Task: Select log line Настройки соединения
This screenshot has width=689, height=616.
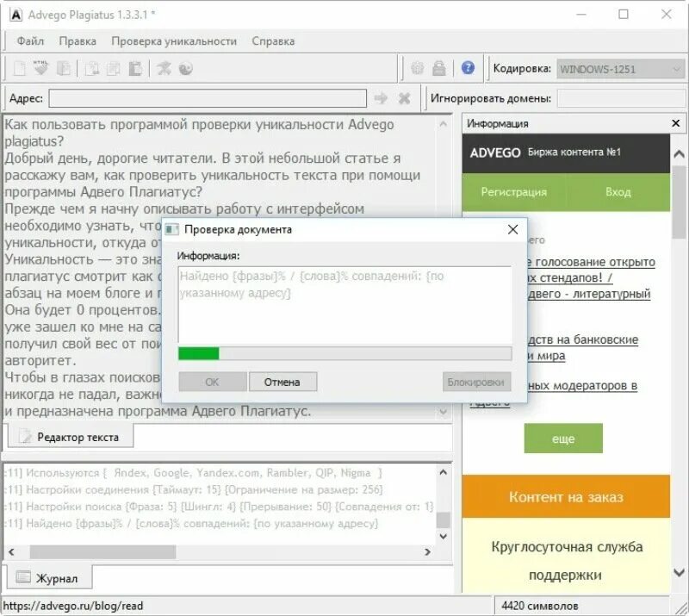Action: (194, 490)
